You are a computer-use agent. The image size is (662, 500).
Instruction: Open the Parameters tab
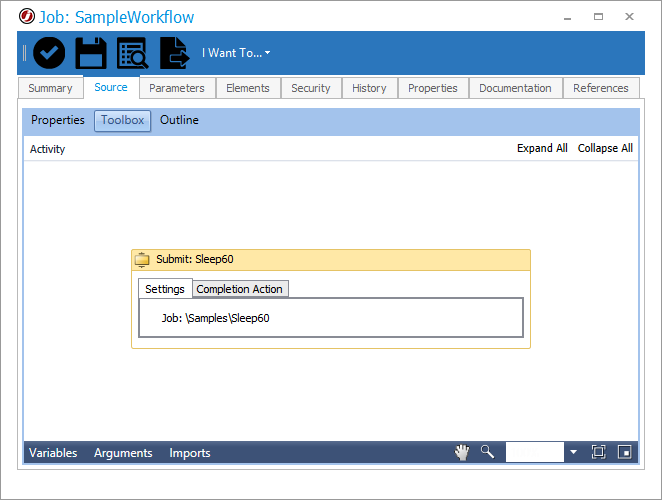point(177,88)
